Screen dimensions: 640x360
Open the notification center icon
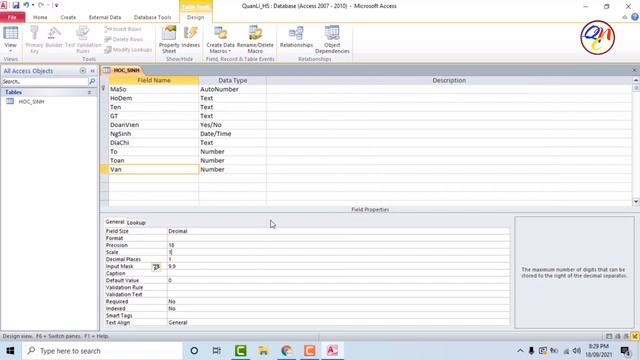click(625, 351)
